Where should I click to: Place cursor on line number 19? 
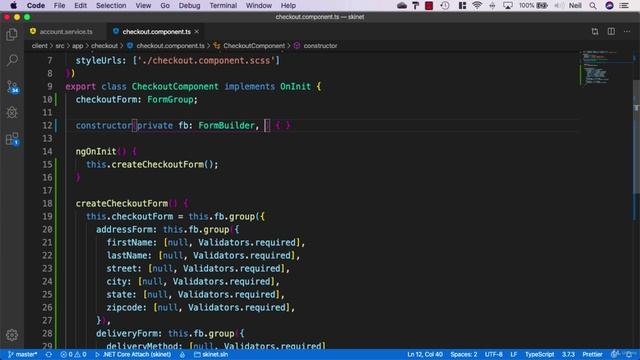click(x=47, y=216)
